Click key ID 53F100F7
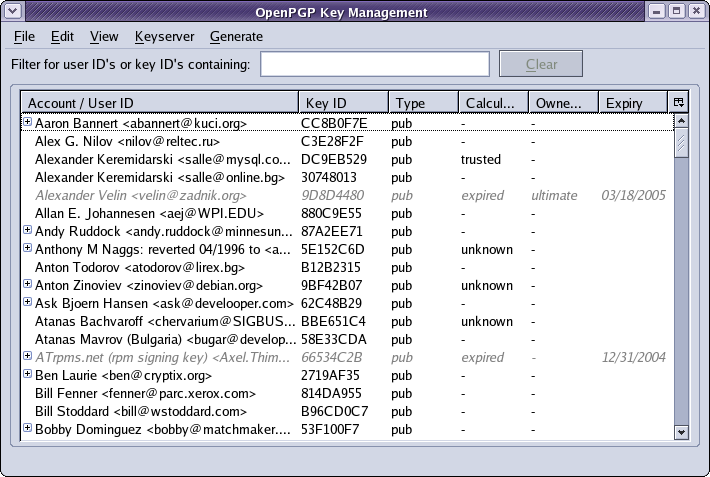 330,429
